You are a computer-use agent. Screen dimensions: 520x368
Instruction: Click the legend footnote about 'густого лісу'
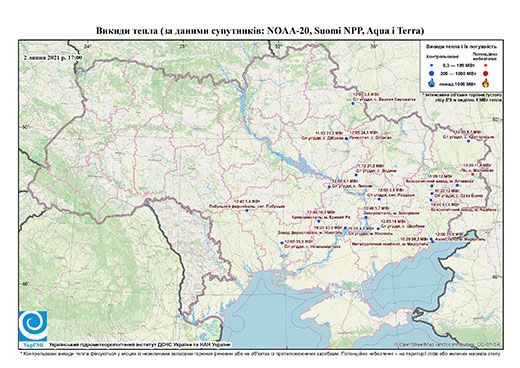coord(462,97)
